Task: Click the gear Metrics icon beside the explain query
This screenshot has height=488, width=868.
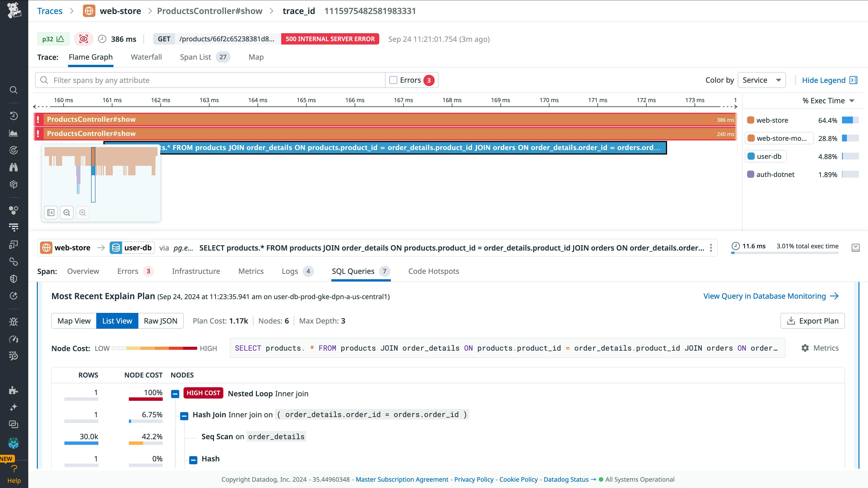Action: tap(805, 348)
